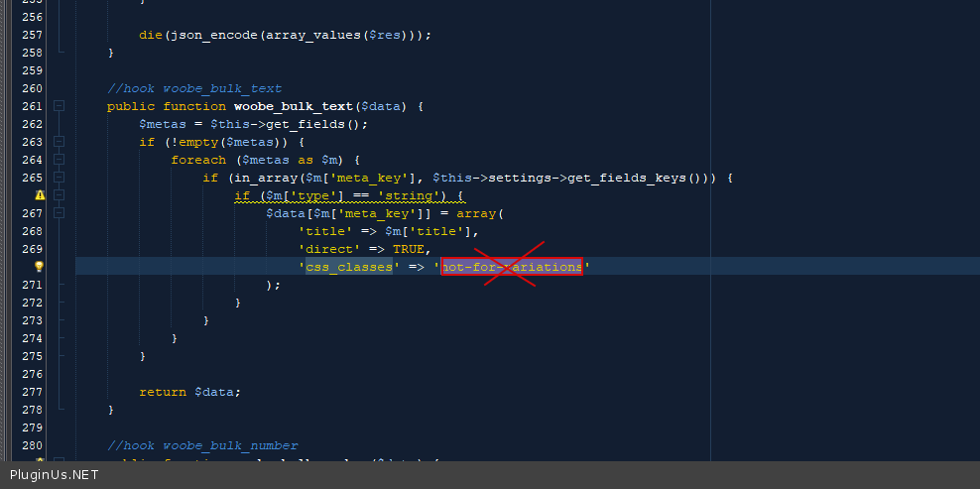Click the warning icon on line 266
This screenshot has height=489, width=980.
[40, 195]
